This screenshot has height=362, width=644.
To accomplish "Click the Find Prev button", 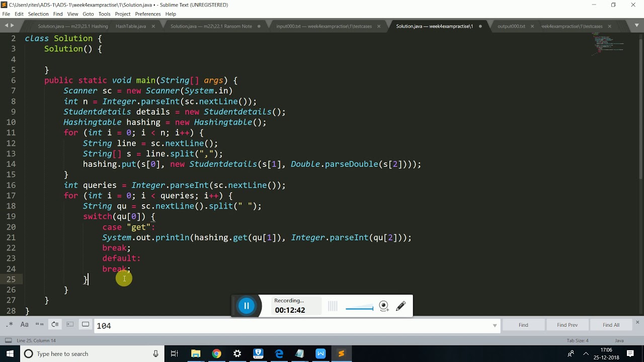I will point(567,325).
